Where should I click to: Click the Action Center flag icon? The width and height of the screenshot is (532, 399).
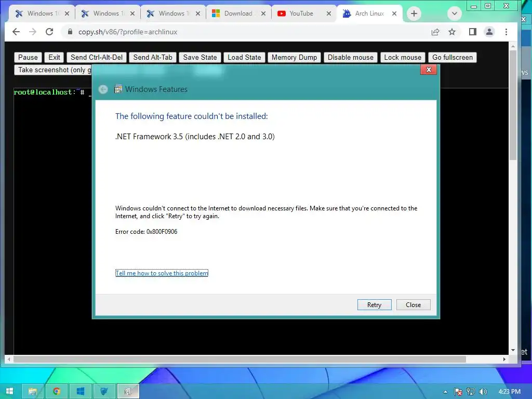458,392
